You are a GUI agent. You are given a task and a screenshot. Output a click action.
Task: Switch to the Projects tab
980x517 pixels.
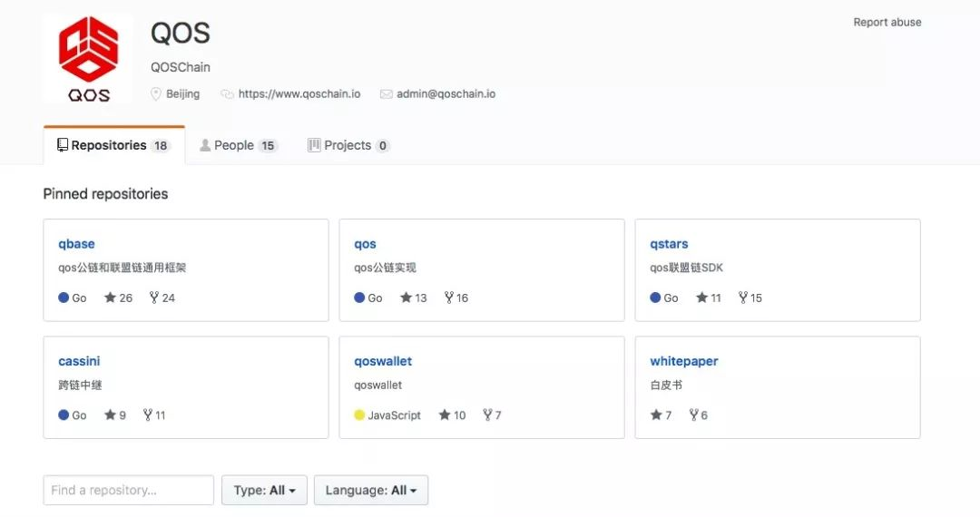(348, 145)
